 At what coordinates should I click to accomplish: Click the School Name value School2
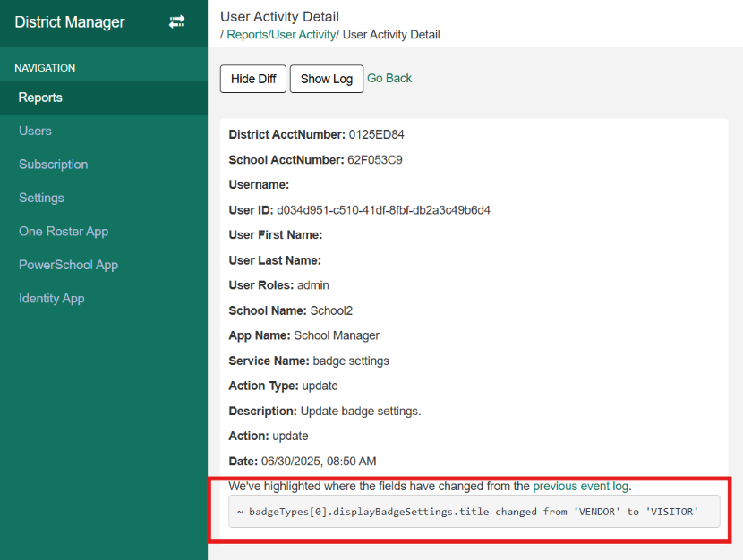point(331,310)
